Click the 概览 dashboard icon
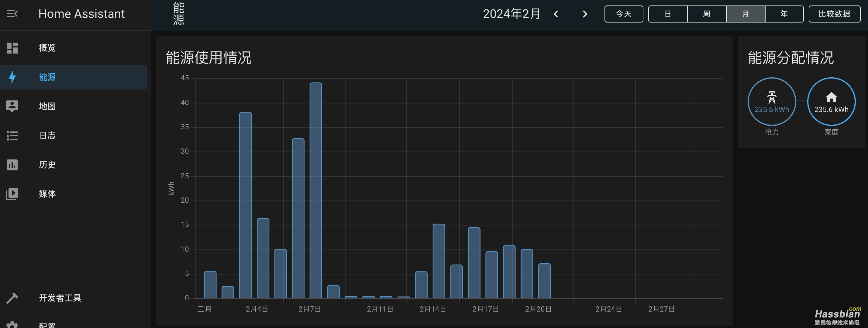Screen dimensions: 868x328 (12, 48)
